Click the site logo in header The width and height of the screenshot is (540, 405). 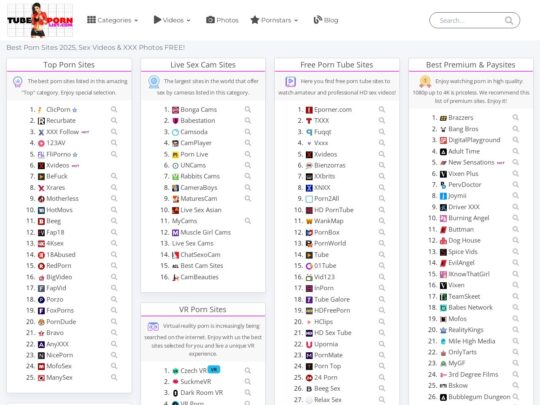(x=40, y=20)
